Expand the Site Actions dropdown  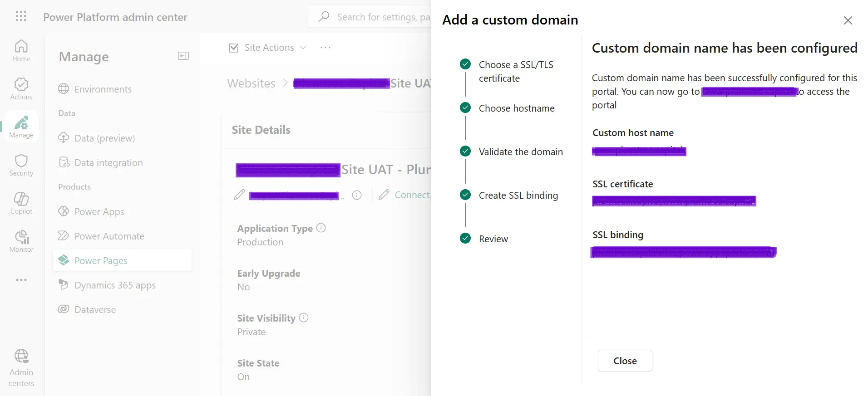[x=268, y=48]
